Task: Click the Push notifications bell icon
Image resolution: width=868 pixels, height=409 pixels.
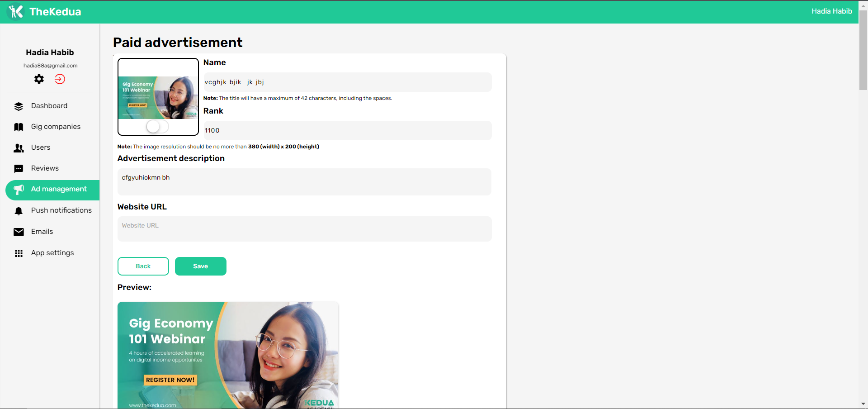Action: pyautogui.click(x=19, y=211)
